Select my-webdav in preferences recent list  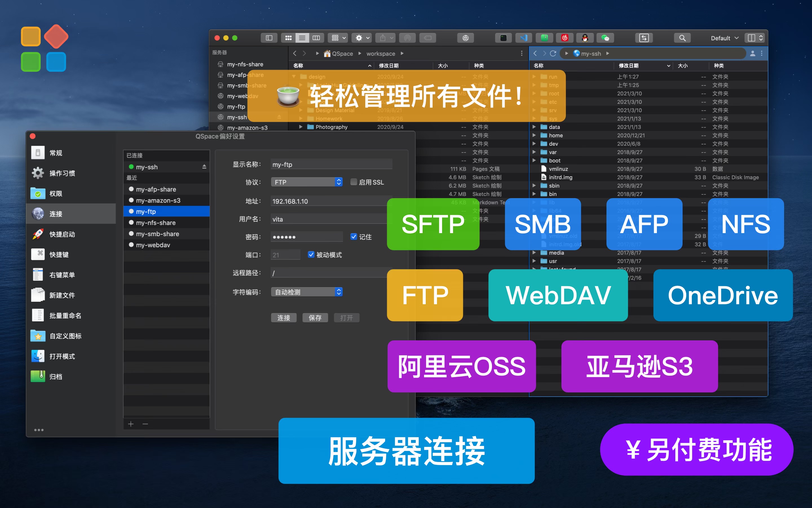point(166,245)
